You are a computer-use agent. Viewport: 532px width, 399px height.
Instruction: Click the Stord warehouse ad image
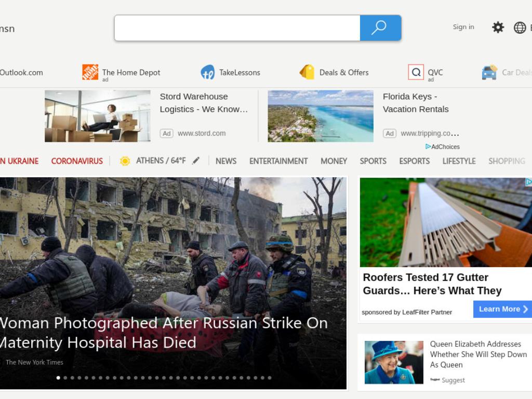[x=97, y=116]
